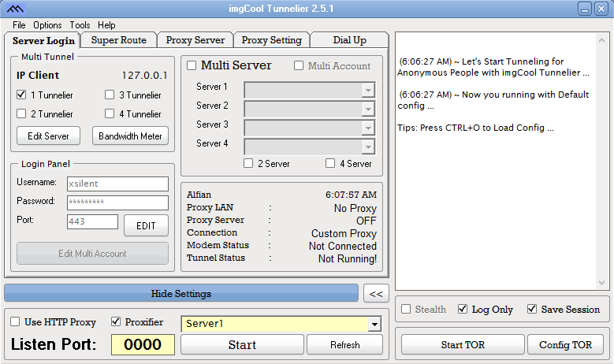Open Config TOR

[x=565, y=344]
